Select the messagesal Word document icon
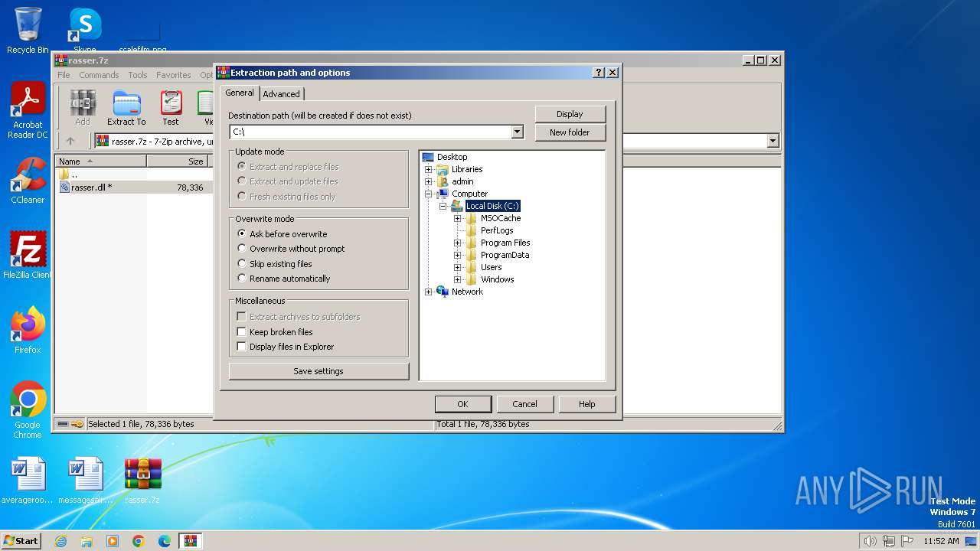The image size is (980, 551). coord(85,481)
